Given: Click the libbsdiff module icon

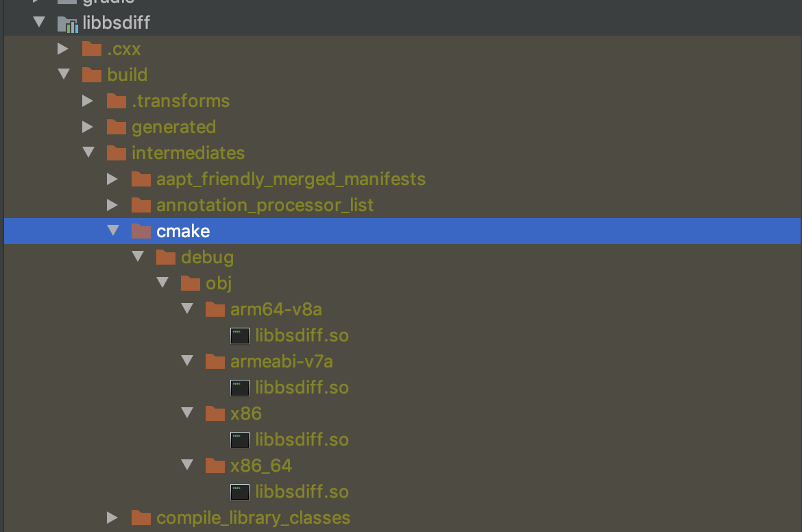Looking at the screenshot, I should [69, 23].
